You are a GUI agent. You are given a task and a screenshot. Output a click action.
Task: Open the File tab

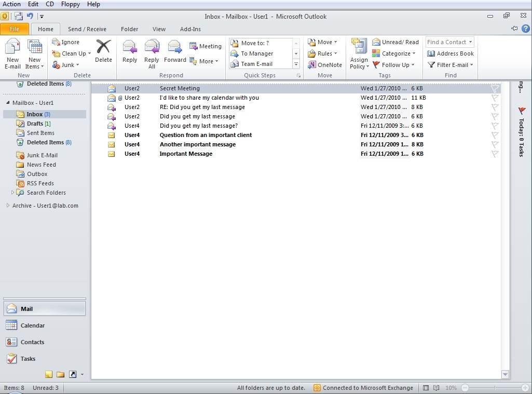point(15,29)
